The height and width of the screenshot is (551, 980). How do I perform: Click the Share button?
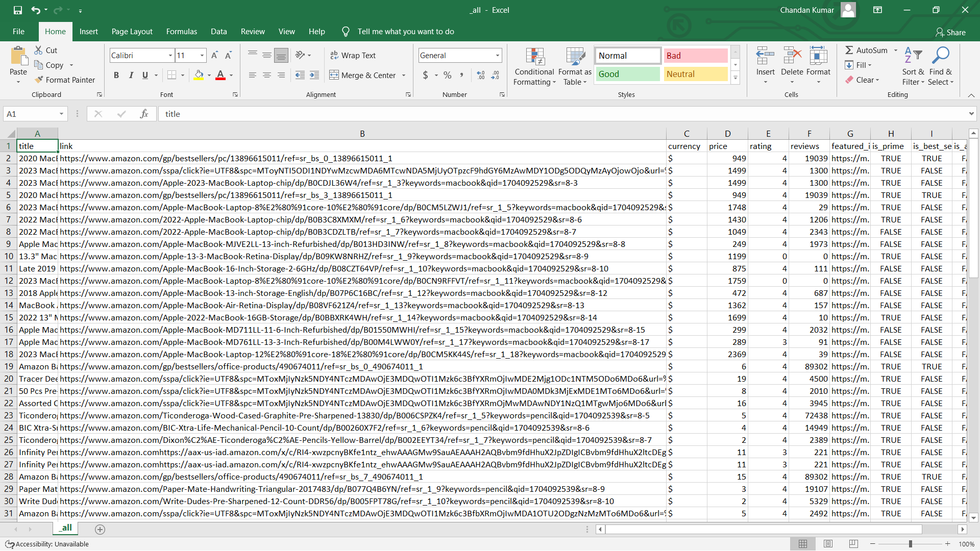[951, 32]
